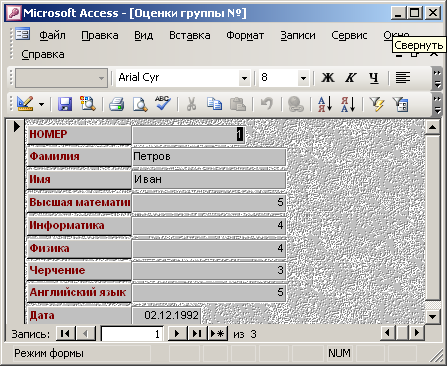447x366 pixels.
Task: Go to previous record button
Action: coord(86,333)
